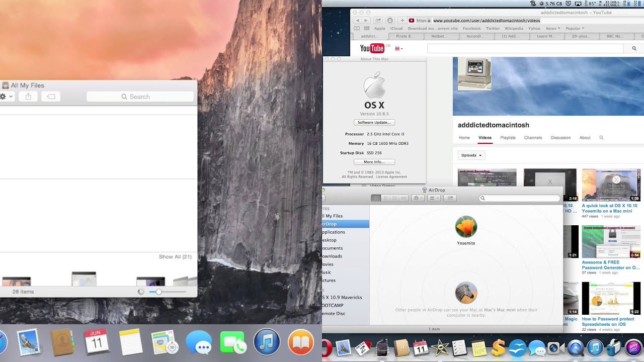Click the Safari address bar URL
The height and width of the screenshot is (362, 644).
tap(486, 21)
